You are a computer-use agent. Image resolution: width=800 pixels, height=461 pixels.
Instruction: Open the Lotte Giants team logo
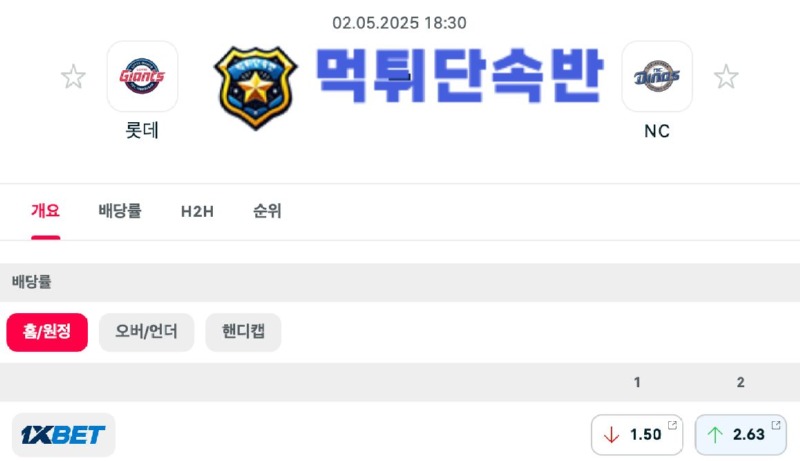(142, 76)
